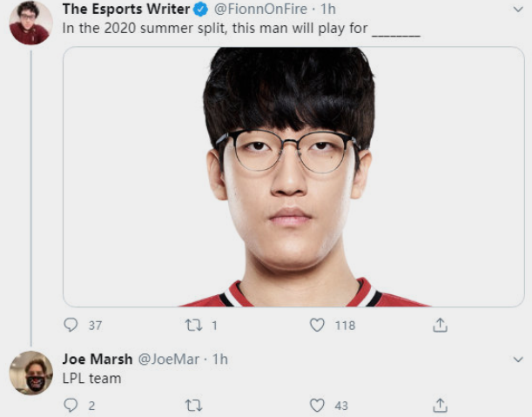Like Joe Marsh's reply with 43 likes
Image resolution: width=532 pixels, height=417 pixels.
[317, 405]
